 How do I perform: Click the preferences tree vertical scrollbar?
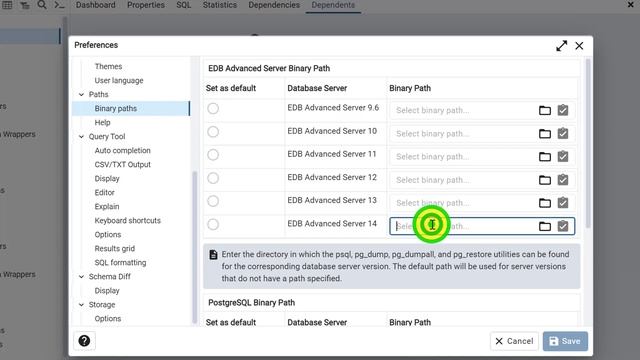click(x=194, y=247)
